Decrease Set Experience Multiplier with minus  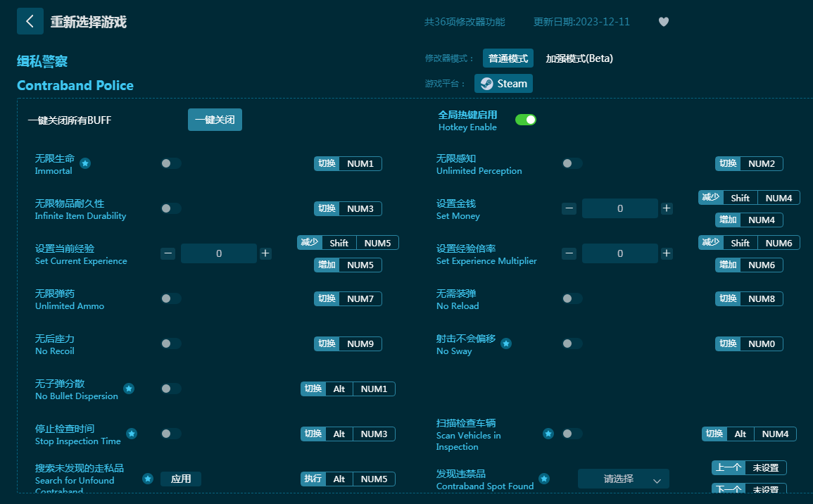coord(569,253)
